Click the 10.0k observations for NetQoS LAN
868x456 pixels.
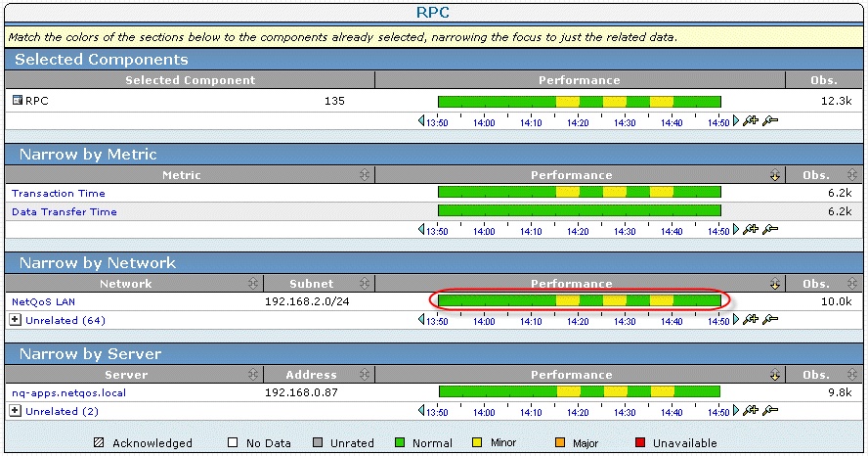[837, 301]
